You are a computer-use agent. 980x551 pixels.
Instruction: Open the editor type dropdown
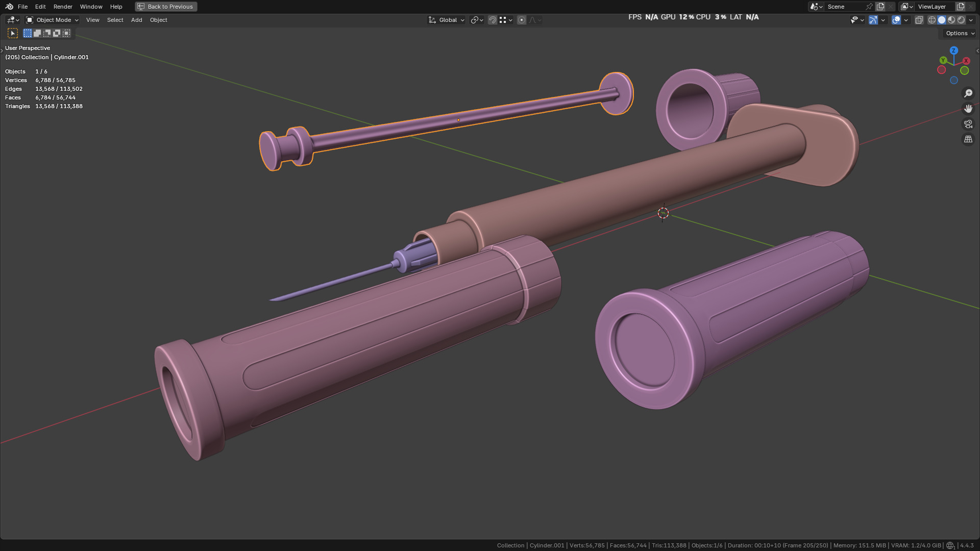click(x=13, y=20)
